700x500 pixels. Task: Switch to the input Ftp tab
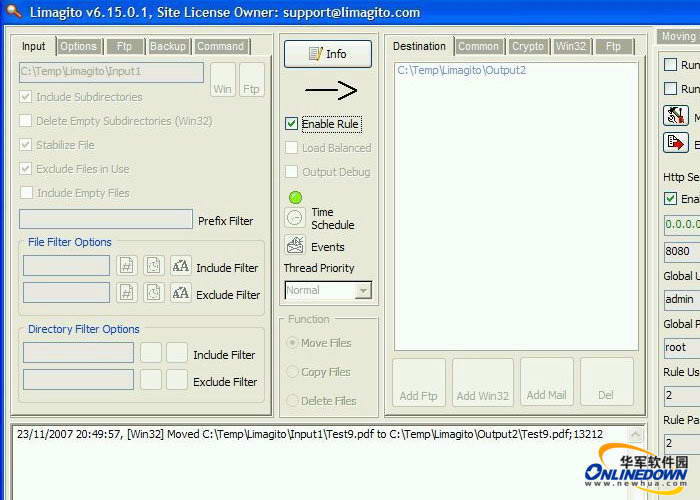[x=124, y=46]
